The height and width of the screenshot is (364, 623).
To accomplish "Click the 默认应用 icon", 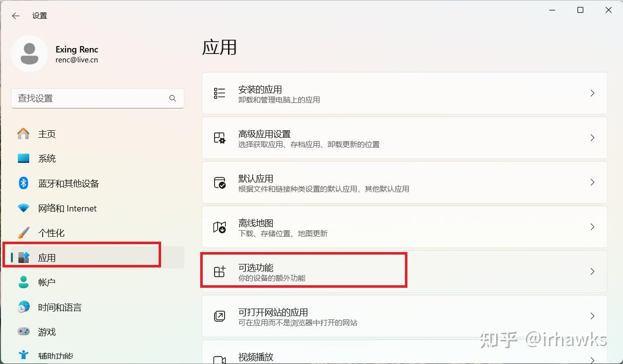I will (220, 182).
